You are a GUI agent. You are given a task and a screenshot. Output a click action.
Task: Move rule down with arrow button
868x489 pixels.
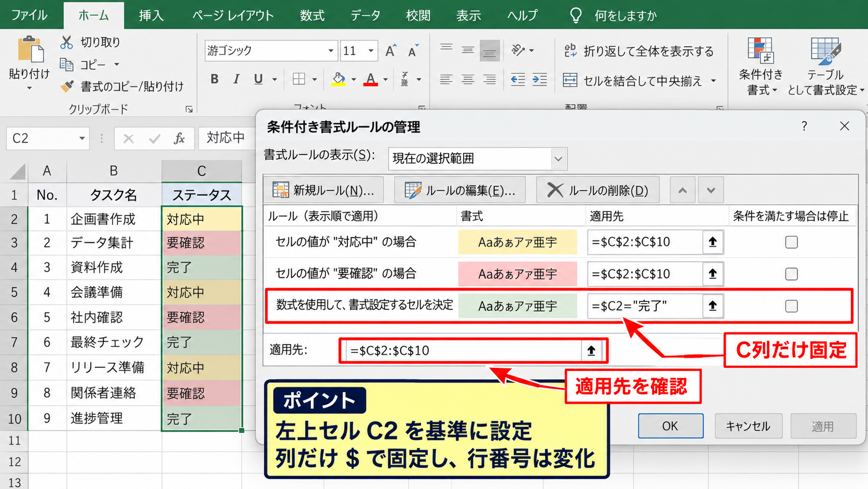(711, 190)
